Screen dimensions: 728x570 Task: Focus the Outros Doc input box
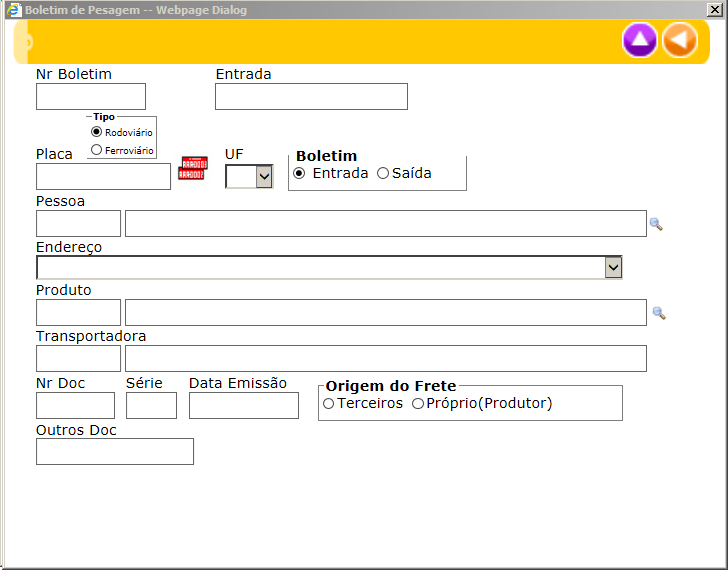click(115, 452)
